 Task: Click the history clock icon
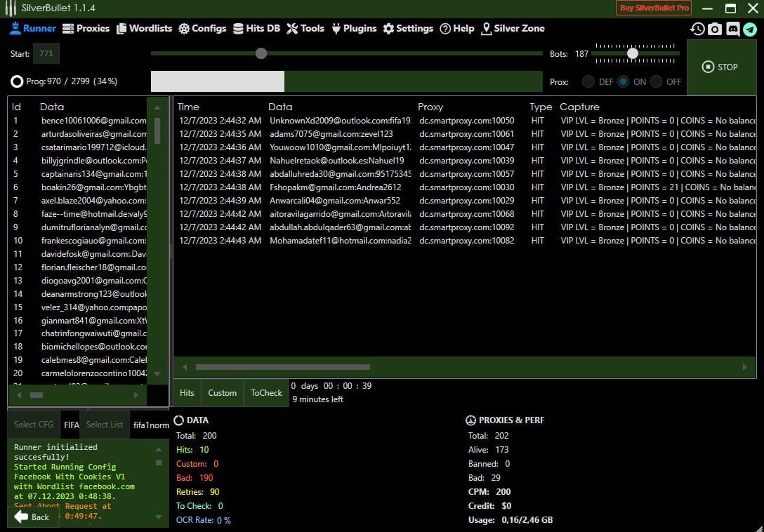[x=697, y=29]
